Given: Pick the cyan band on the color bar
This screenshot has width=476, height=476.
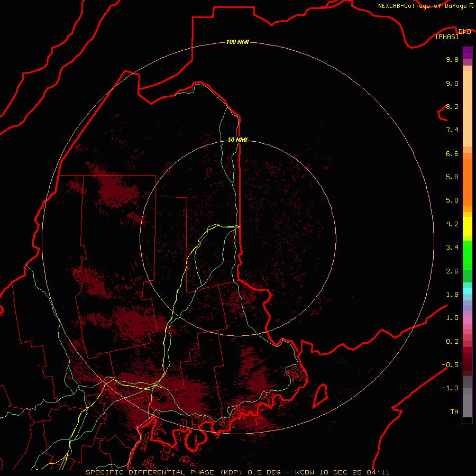Looking at the screenshot, I should click(x=467, y=291).
